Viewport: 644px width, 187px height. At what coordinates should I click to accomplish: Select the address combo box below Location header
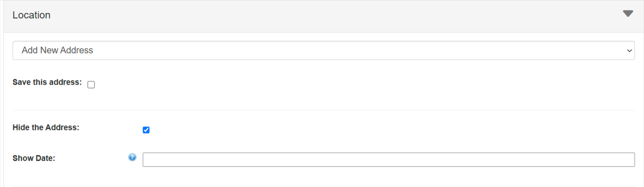pyautogui.click(x=323, y=50)
